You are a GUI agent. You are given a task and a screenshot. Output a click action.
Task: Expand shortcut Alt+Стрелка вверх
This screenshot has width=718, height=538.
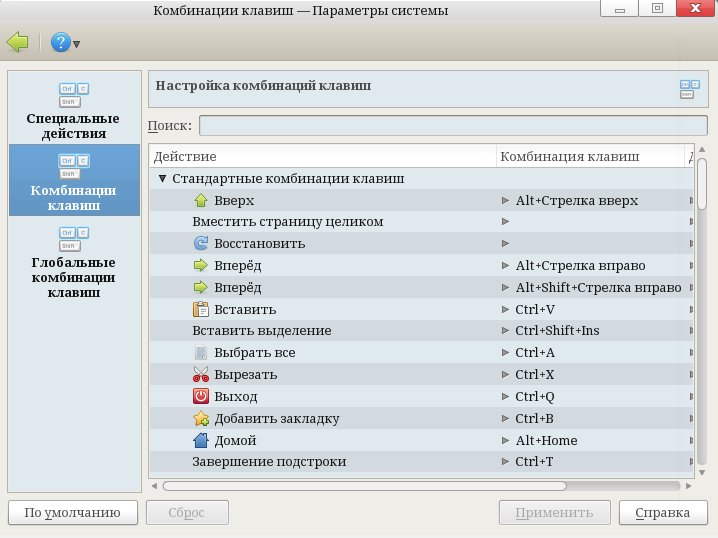point(505,200)
